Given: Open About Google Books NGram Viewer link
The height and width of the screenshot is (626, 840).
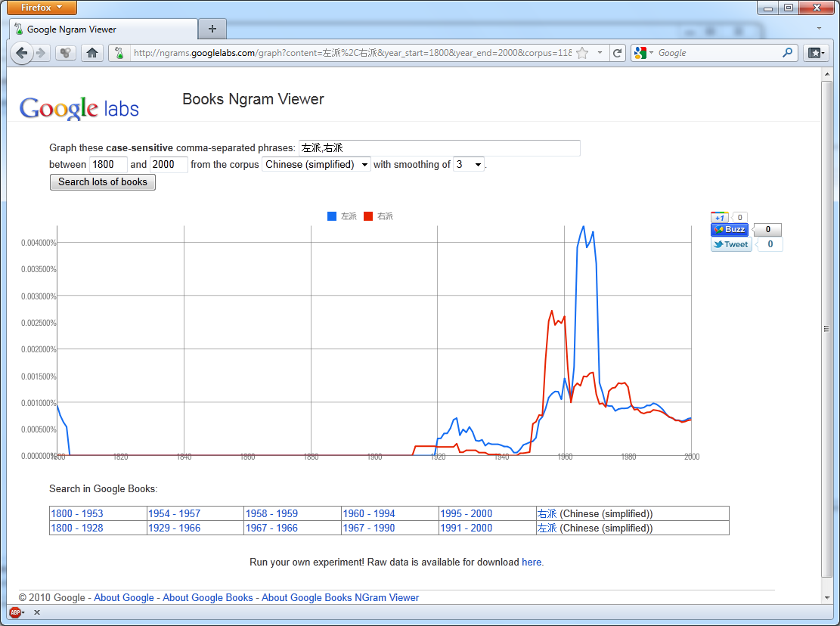Looking at the screenshot, I should click(x=340, y=597).
